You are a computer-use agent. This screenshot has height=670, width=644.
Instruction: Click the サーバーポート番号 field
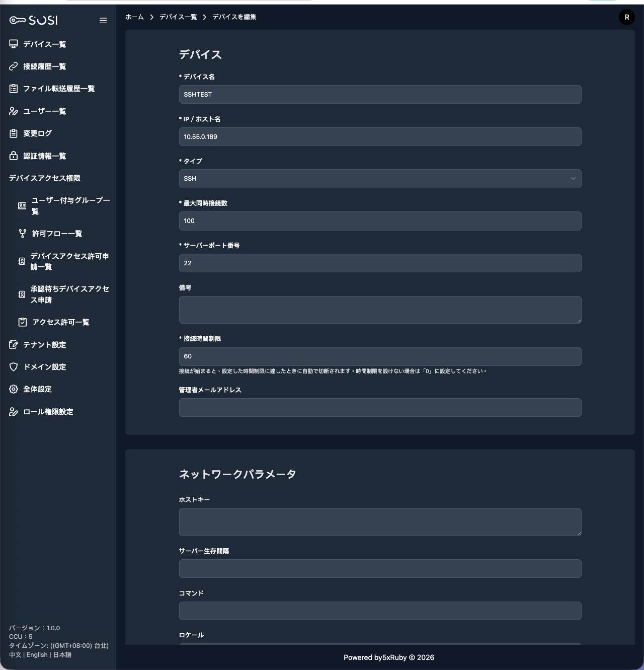pos(380,263)
